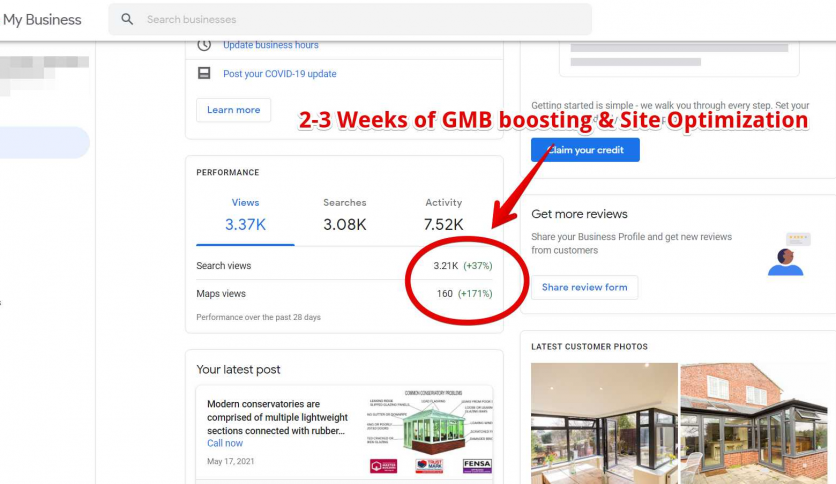Click the My Business logo text
Image resolution: width=836 pixels, height=484 pixels.
pos(42,20)
